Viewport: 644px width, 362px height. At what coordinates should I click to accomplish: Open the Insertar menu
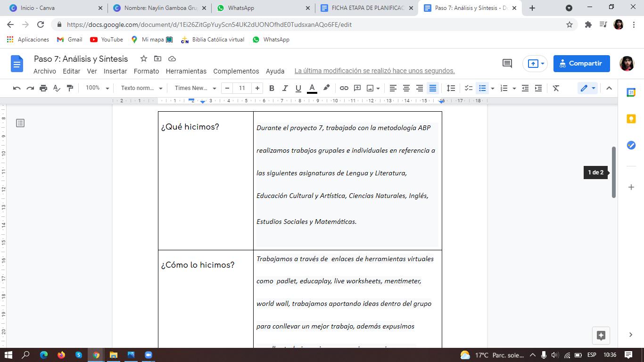tap(116, 71)
